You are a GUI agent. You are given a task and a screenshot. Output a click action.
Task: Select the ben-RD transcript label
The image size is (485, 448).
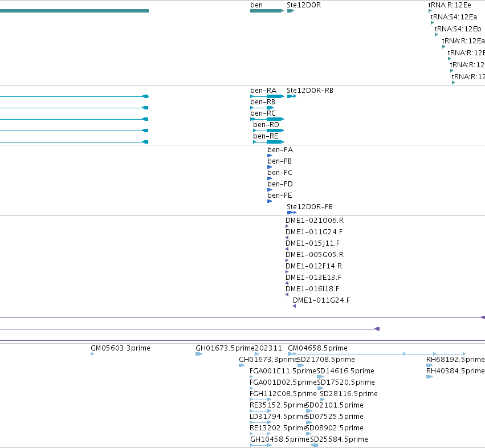(x=266, y=125)
